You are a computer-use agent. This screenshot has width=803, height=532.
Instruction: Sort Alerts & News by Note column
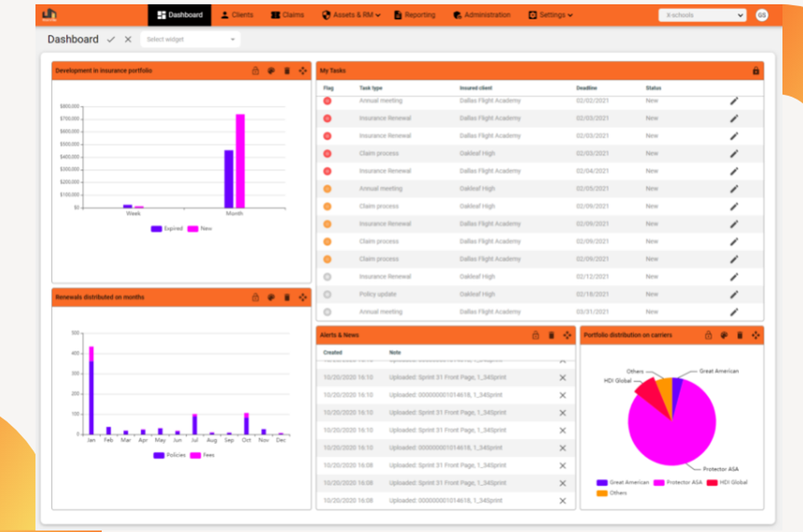coord(395,352)
